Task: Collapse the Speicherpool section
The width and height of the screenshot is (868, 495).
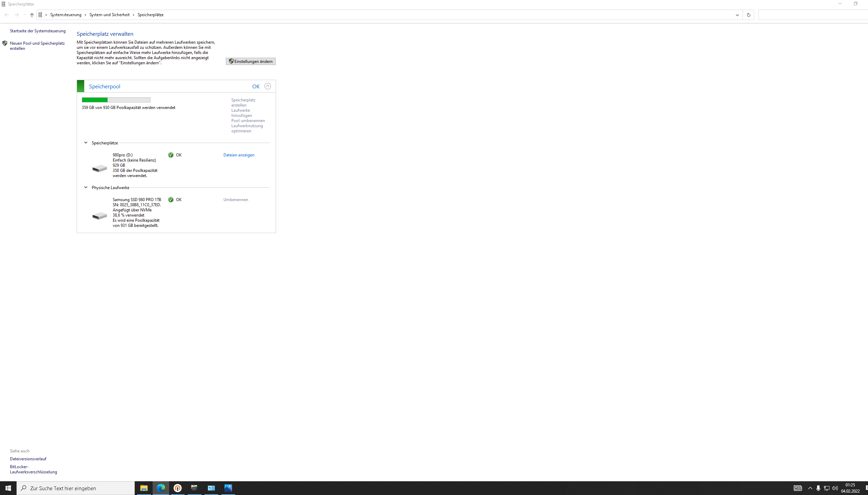Action: 267,86
